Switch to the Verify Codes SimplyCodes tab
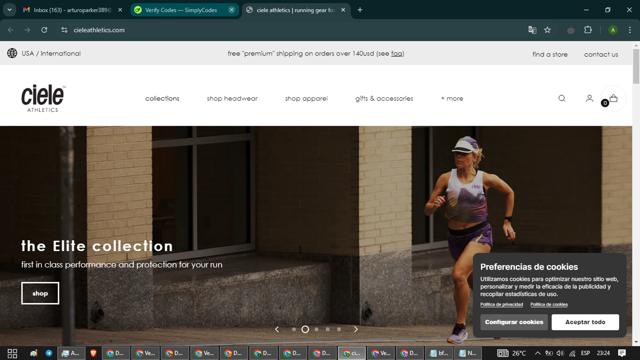The height and width of the screenshot is (360, 640). (x=184, y=10)
